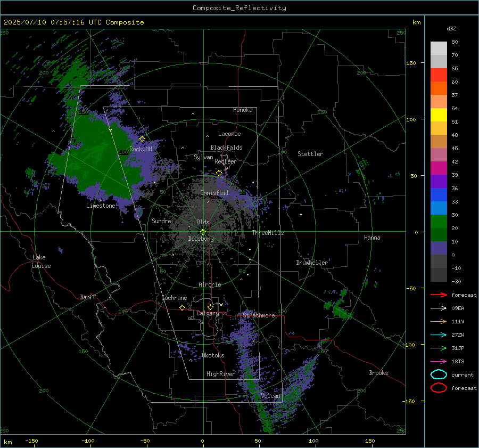Select the magenta 18TS arrow icon
Image resolution: width=479 pixels, height=448 pixels.
(x=439, y=362)
